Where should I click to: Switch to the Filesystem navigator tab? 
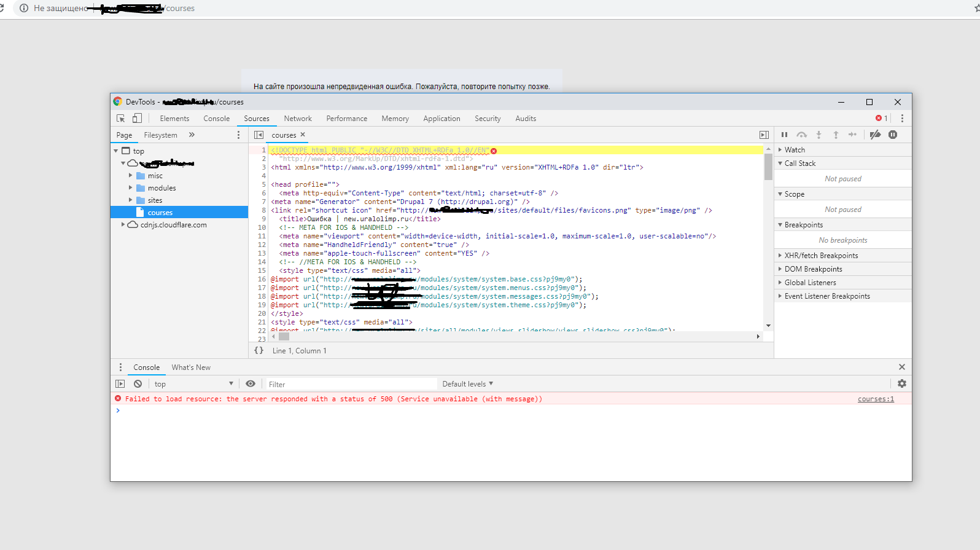click(160, 135)
